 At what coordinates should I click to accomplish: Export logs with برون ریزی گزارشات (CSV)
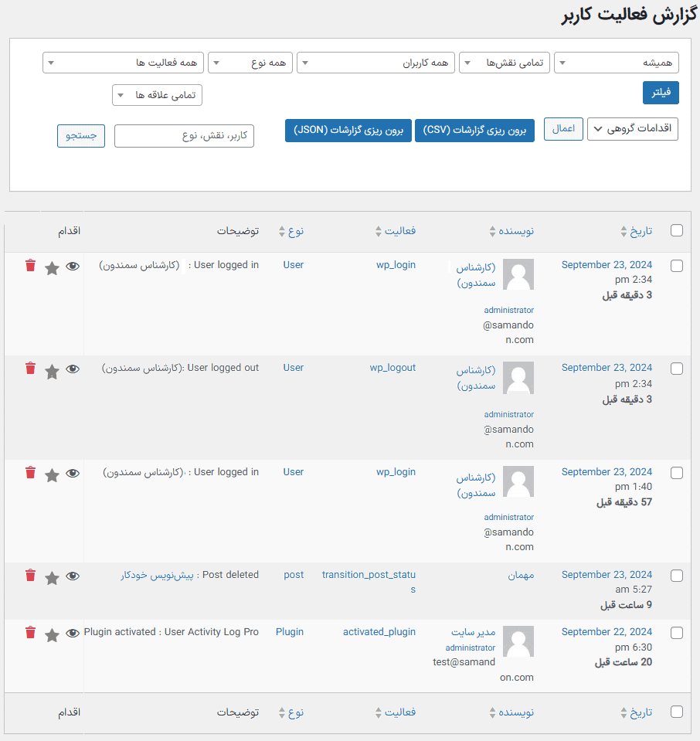(474, 131)
